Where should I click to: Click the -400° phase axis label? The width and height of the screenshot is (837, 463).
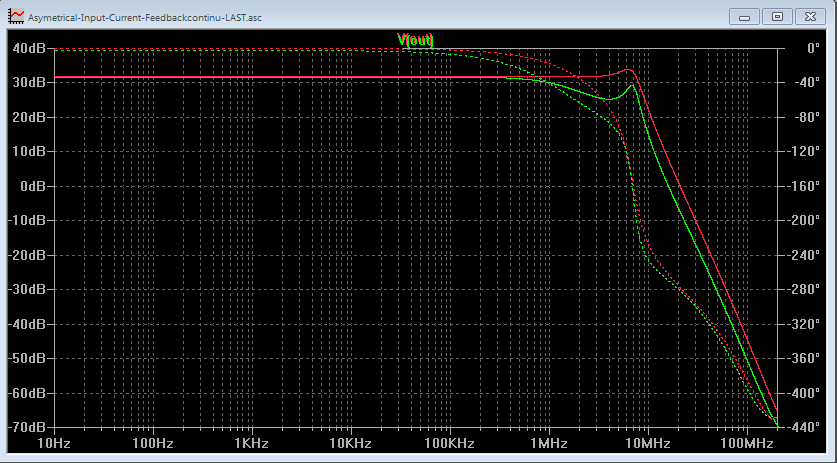pos(803,393)
